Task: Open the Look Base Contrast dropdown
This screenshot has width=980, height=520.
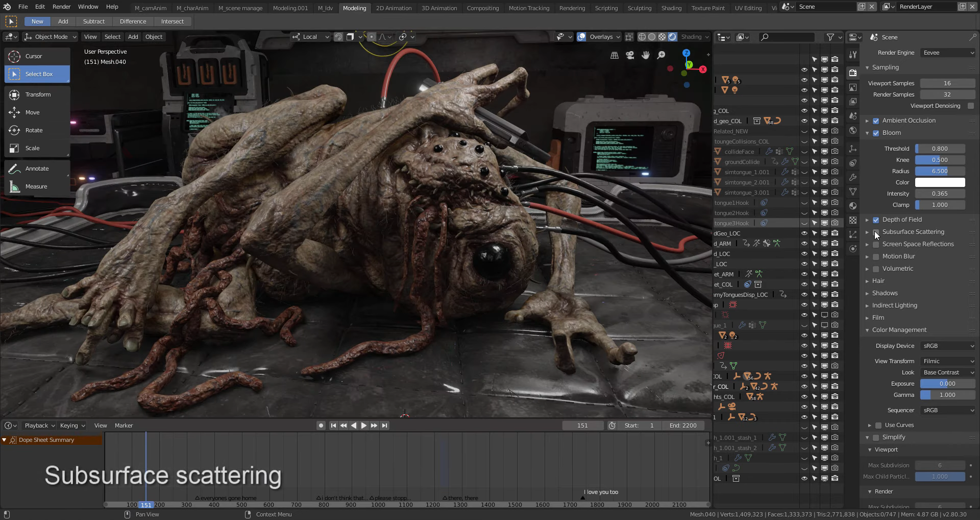Action: pyautogui.click(x=948, y=372)
